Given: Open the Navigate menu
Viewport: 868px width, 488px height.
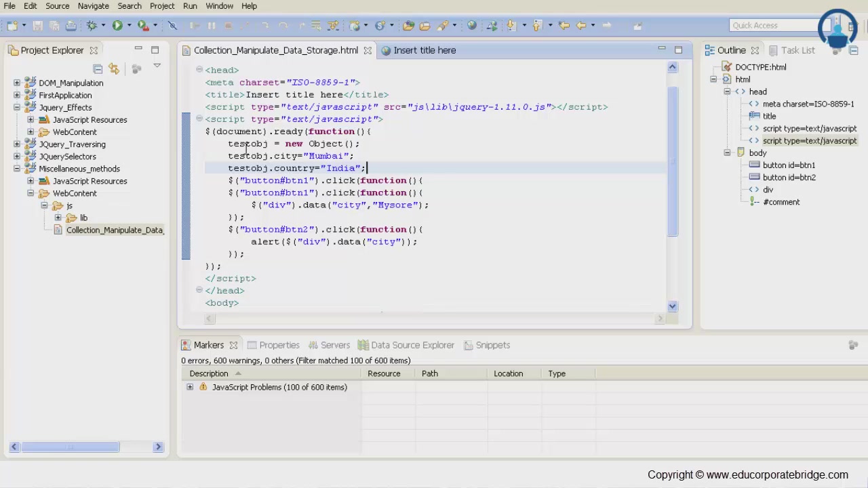Looking at the screenshot, I should click(93, 6).
